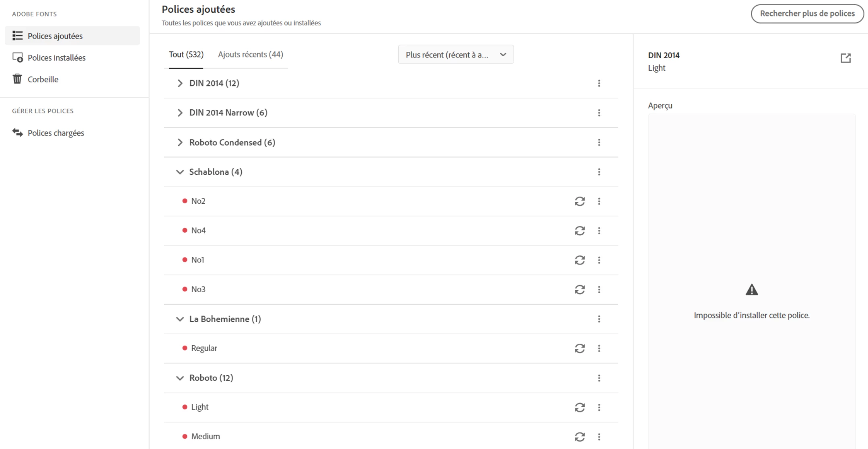Expand the DIN 2014 Narrow (6) family

(x=180, y=113)
